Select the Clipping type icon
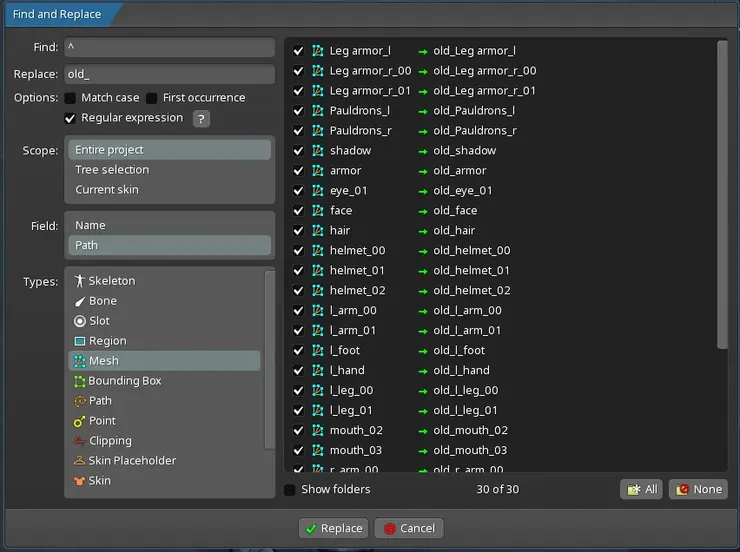Screen dimensions: 740x552 click(x=80, y=441)
